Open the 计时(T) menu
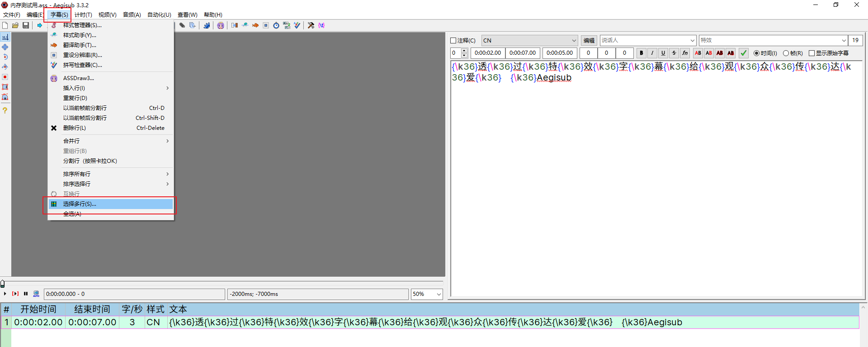 click(x=83, y=15)
